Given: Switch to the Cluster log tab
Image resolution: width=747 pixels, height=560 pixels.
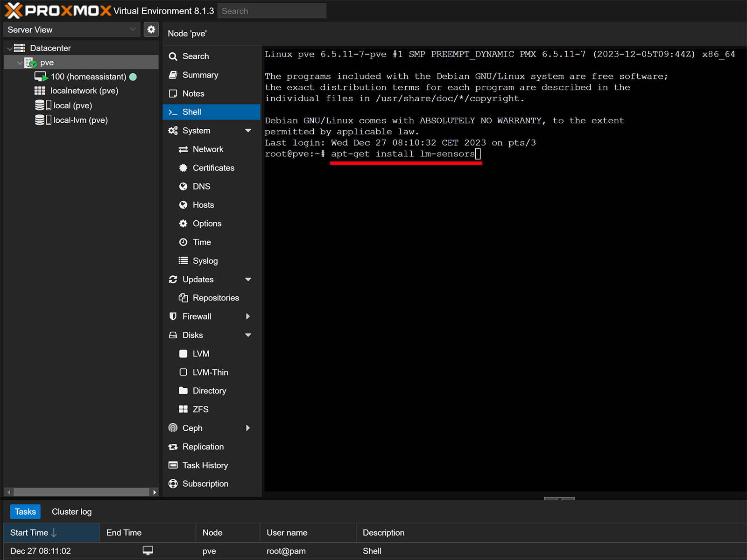Looking at the screenshot, I should [71, 511].
